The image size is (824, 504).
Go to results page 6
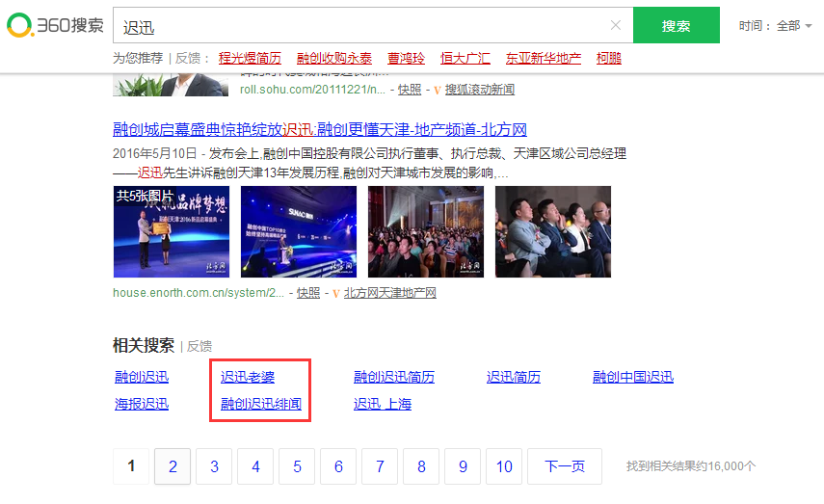coord(338,466)
